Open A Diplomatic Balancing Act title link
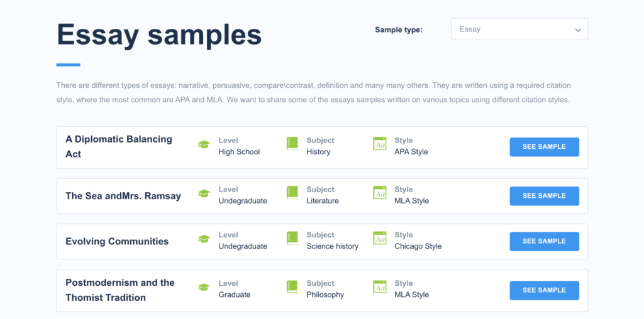The height and width of the screenshot is (319, 644). point(119,147)
